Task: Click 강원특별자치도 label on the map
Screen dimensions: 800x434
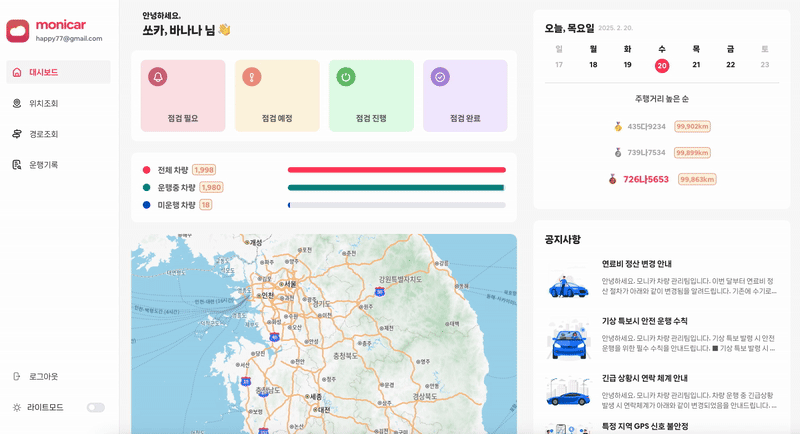Action: [x=401, y=279]
